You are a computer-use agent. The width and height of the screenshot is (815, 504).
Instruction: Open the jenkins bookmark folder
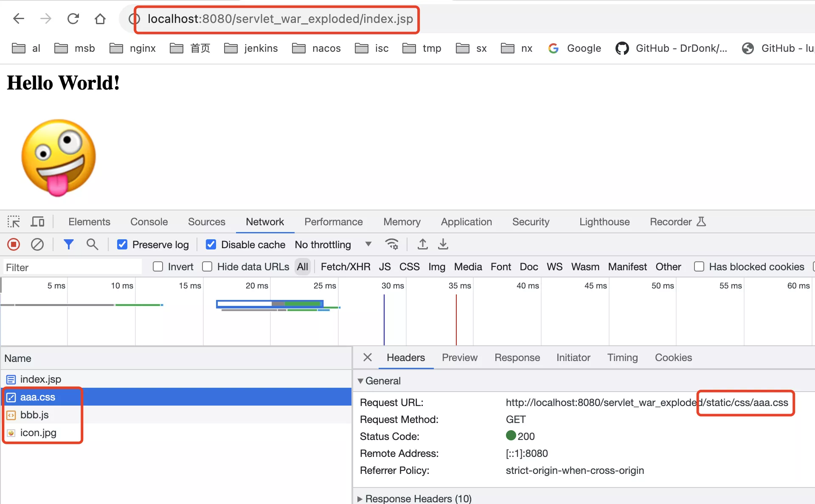click(x=251, y=48)
